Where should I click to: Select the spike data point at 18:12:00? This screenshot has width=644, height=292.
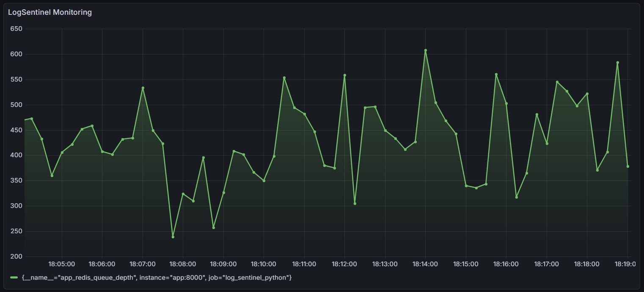click(345, 74)
